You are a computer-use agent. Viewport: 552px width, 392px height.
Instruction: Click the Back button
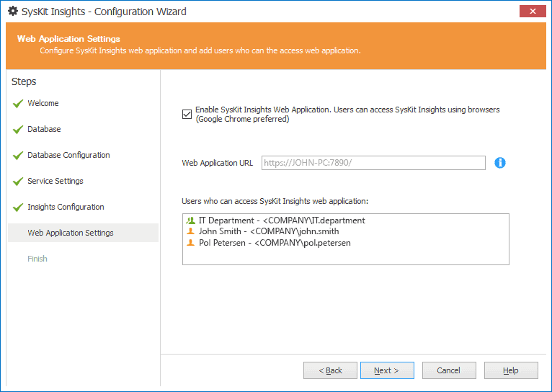click(330, 370)
